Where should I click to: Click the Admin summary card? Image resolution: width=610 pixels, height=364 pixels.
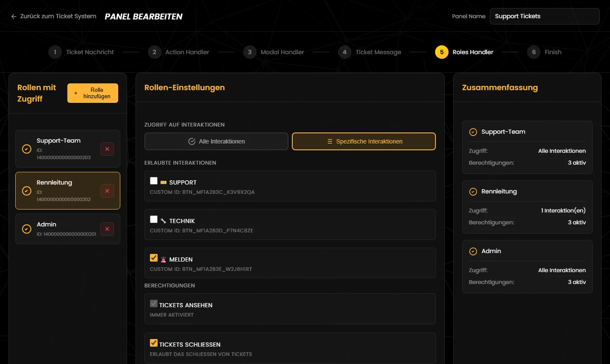(x=527, y=267)
